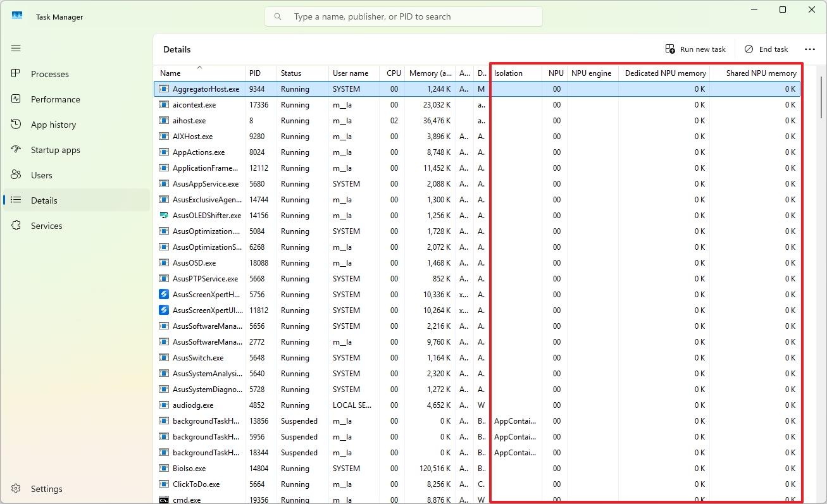The width and height of the screenshot is (827, 504).
Task: Click the AsusScreenXpertH.exe process icon
Action: click(x=163, y=294)
